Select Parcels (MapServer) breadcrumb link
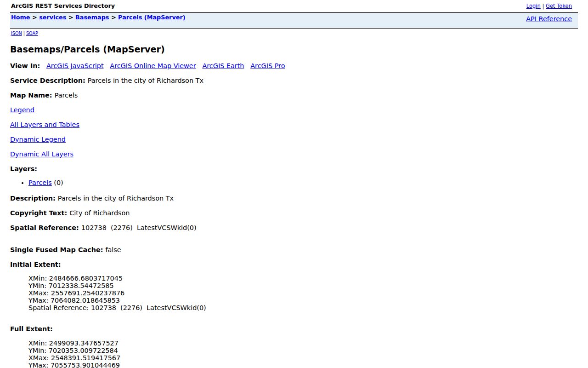Image resolution: width=588 pixels, height=368 pixels. coord(152,17)
